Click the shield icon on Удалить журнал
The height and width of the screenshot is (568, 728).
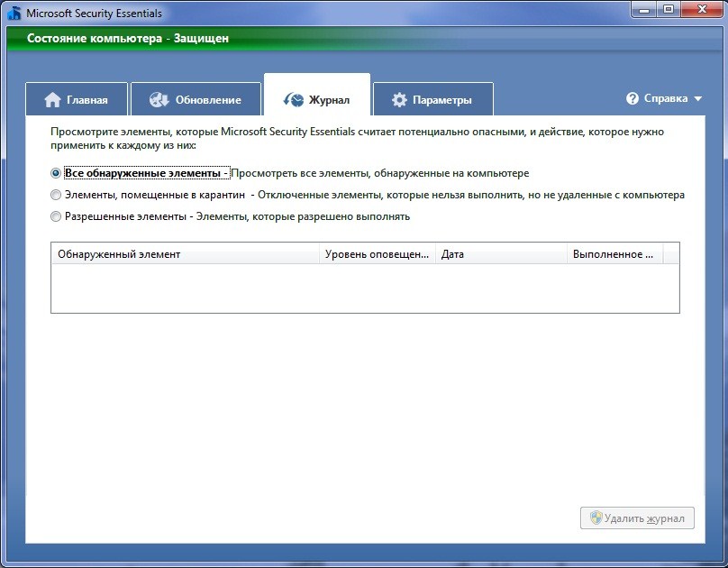[x=596, y=518]
